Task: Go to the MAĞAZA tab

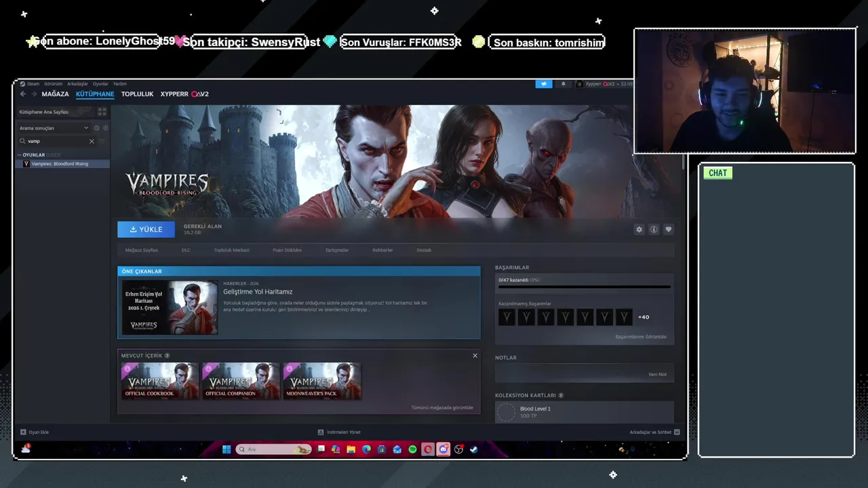Action: coord(55,94)
